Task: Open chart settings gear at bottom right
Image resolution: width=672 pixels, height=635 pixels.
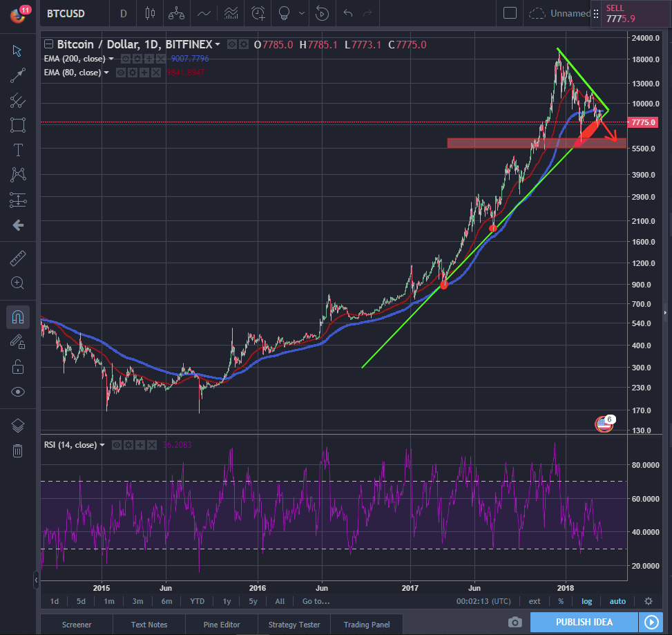Action: click(x=649, y=601)
